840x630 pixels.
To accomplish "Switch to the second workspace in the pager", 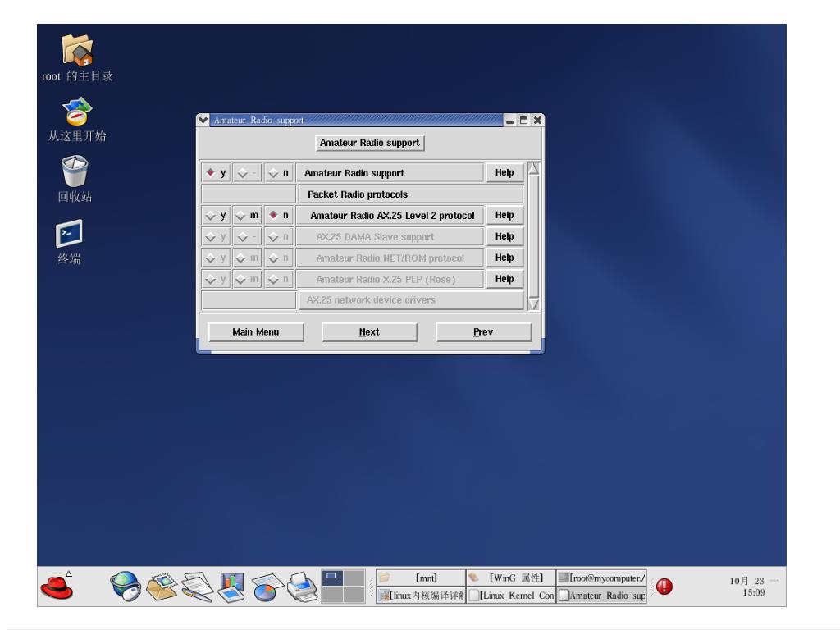I will tap(354, 577).
